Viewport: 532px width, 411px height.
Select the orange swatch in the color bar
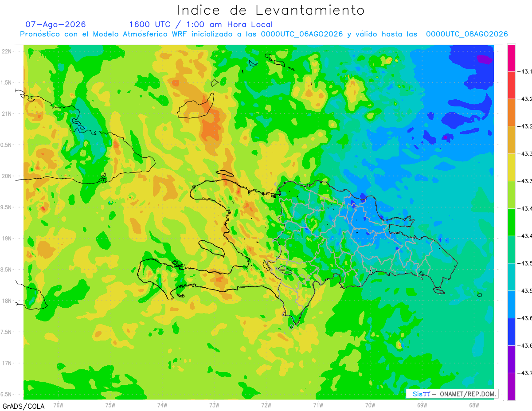click(511, 113)
